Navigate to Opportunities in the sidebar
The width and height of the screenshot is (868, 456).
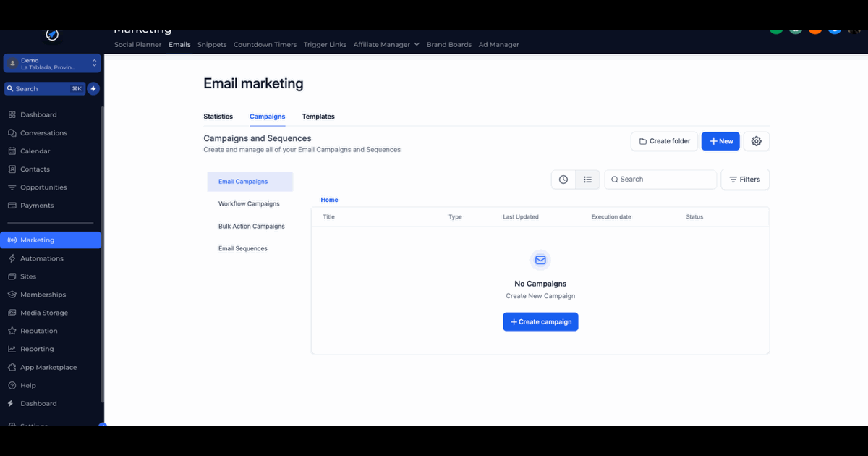(x=43, y=187)
